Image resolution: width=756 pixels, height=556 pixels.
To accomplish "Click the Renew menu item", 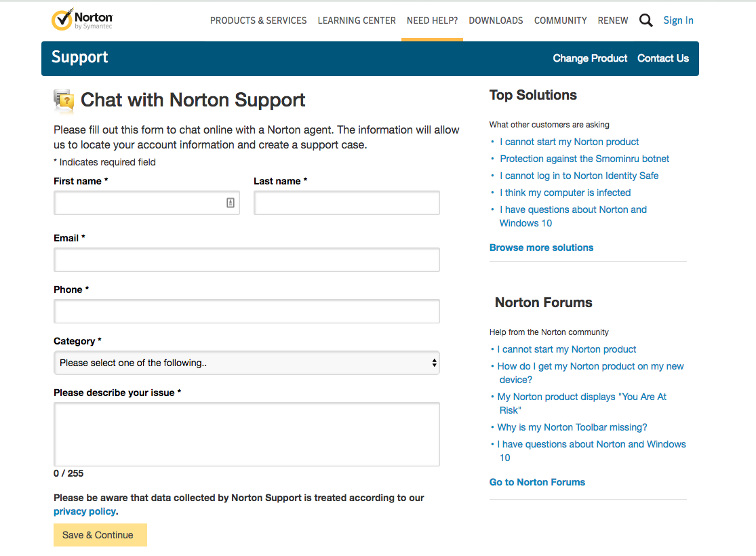I will (x=613, y=20).
